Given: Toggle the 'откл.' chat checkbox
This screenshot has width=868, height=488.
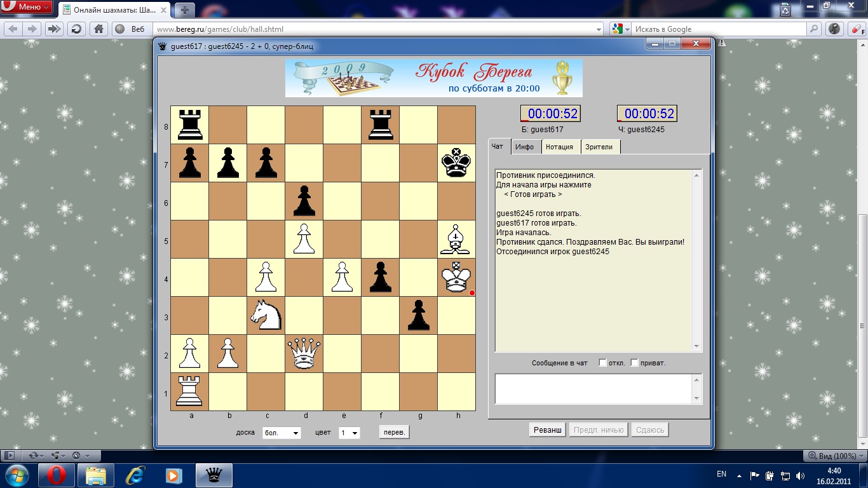Looking at the screenshot, I should tap(602, 363).
